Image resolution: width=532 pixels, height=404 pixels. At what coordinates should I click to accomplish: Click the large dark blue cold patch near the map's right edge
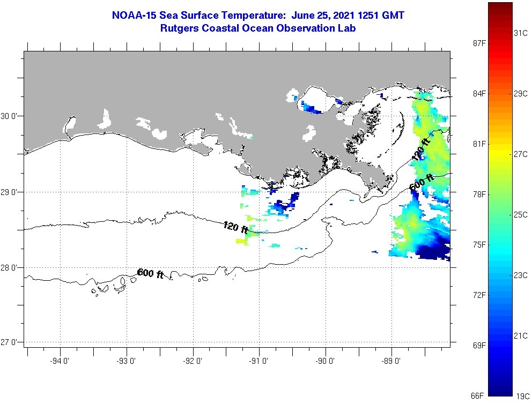click(x=433, y=249)
